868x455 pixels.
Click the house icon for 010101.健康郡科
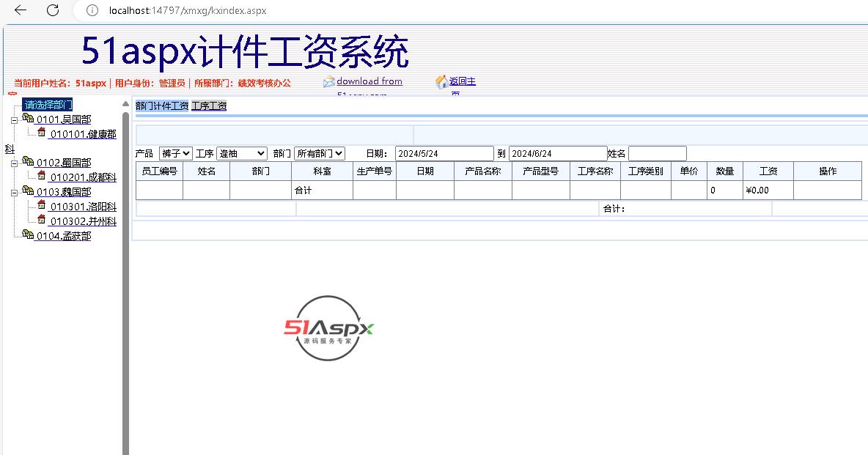coord(42,133)
